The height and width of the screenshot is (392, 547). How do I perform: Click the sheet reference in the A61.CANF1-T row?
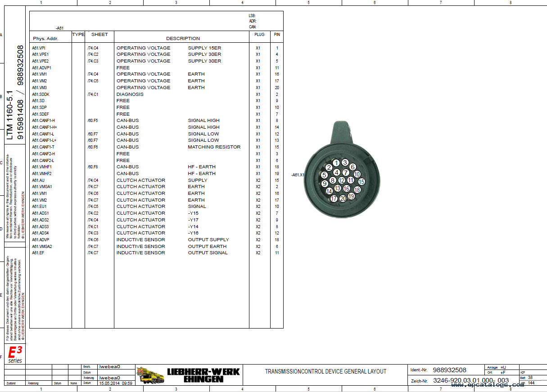click(93, 147)
